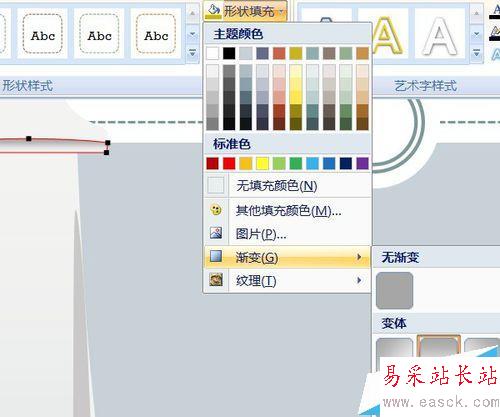This screenshot has width=500, height=417.
Task: Pick the black theme color swatch
Action: [x=229, y=53]
